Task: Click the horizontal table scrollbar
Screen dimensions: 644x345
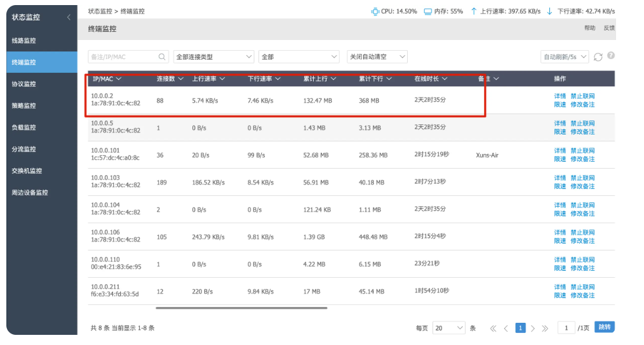Action: [x=241, y=308]
